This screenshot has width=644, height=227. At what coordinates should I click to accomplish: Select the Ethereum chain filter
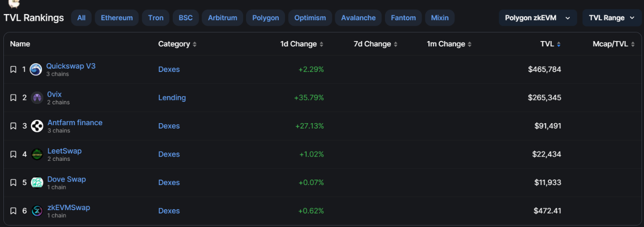(x=117, y=18)
